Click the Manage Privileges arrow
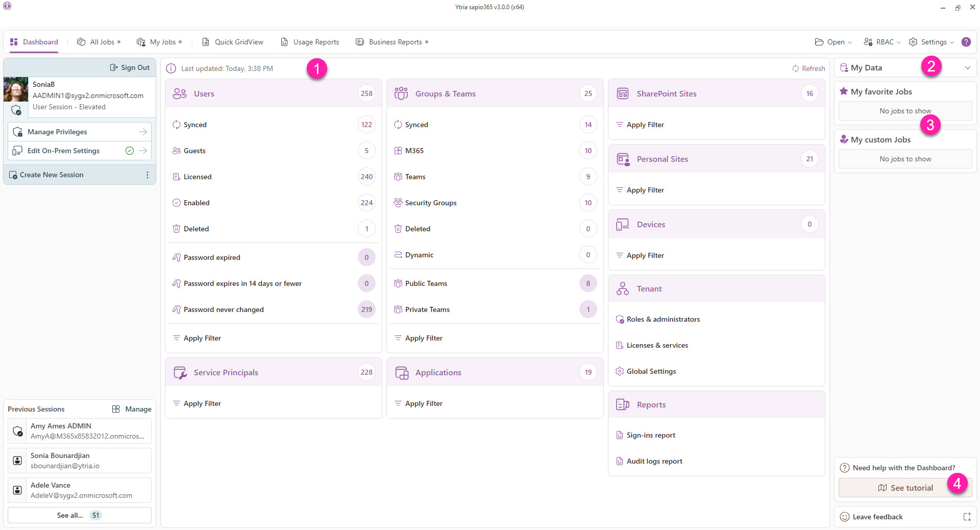The height and width of the screenshot is (530, 980). tap(143, 132)
